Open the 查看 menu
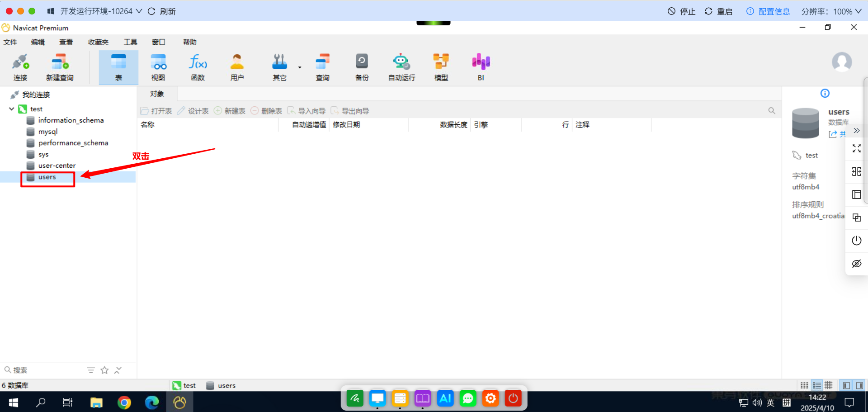The height and width of the screenshot is (412, 868). 66,42
